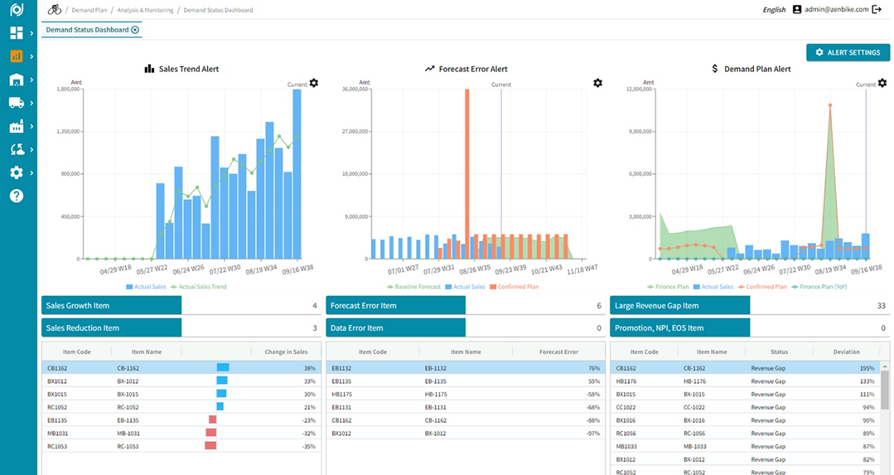Open the English language selector

click(774, 9)
